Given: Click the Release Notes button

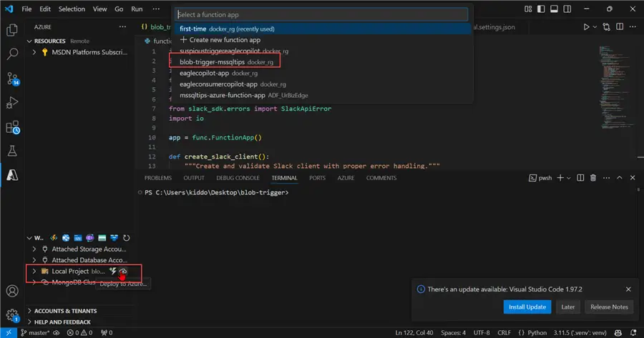Looking at the screenshot, I should [609, 307].
